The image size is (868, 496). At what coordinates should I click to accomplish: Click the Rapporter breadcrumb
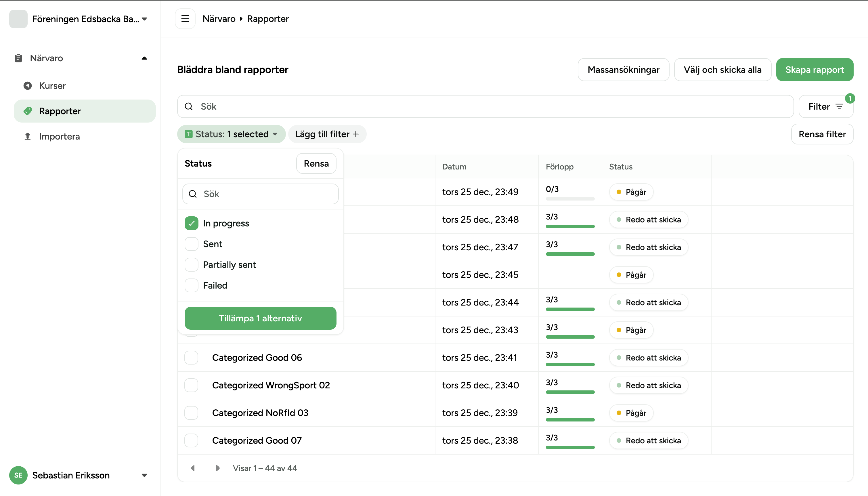pyautogui.click(x=268, y=19)
